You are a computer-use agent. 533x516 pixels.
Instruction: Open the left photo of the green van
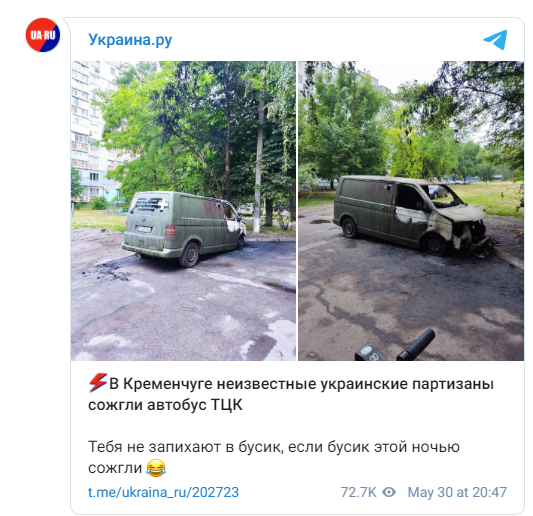pyautogui.click(x=184, y=211)
